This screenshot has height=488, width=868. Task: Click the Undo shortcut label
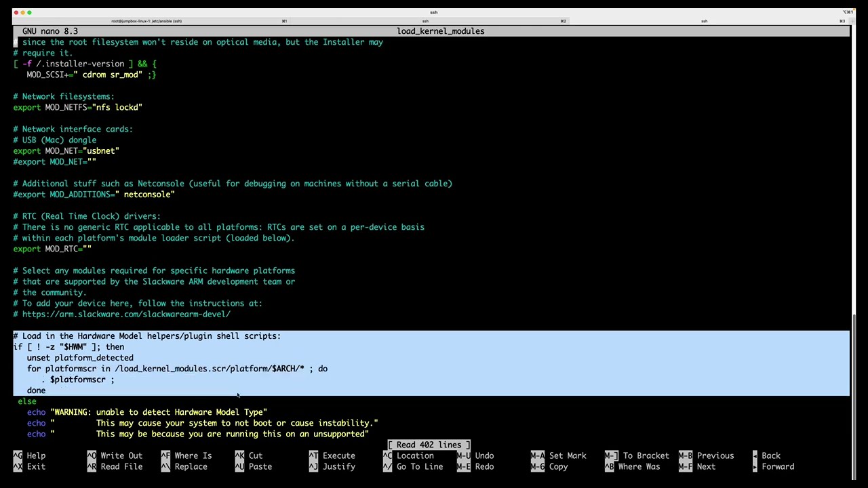pyautogui.click(x=484, y=455)
